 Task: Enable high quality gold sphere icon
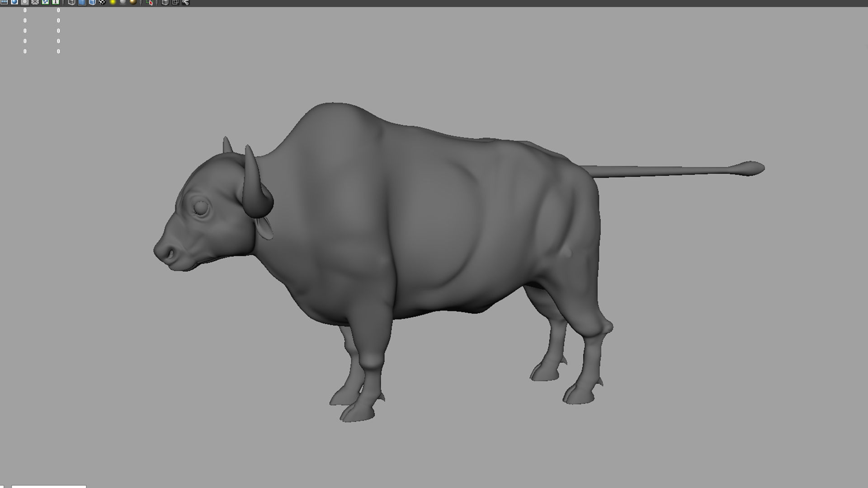click(x=133, y=2)
